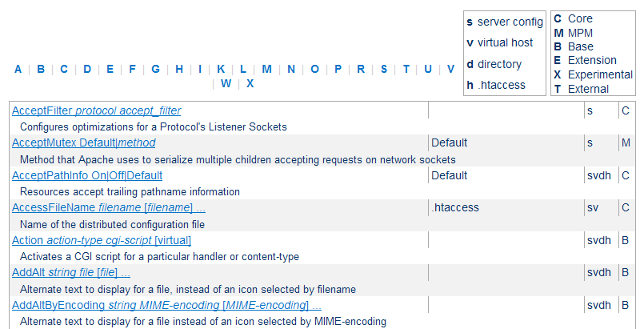Open the AcceptFilter directive link

pos(96,111)
